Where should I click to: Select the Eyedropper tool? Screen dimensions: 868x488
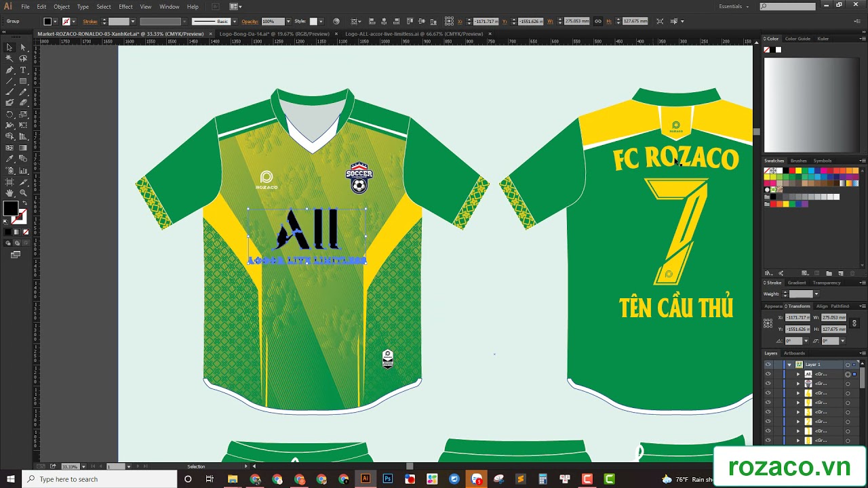[9, 159]
